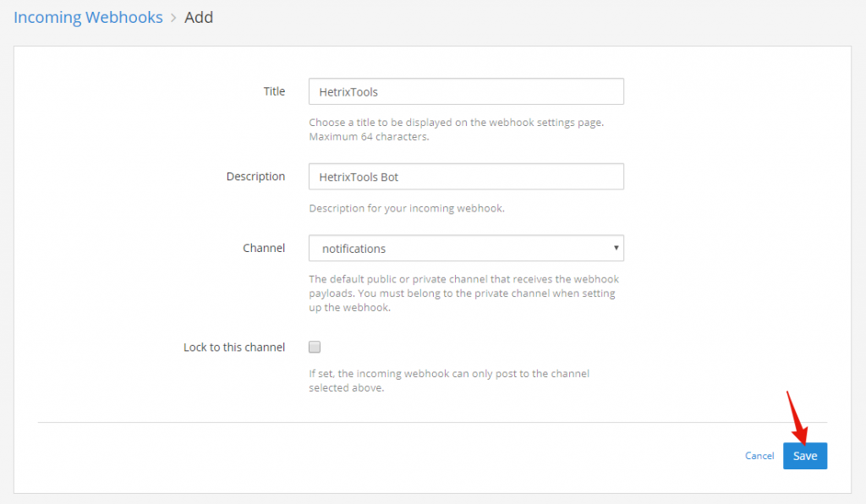Click the dropdown arrow on the channel selector
The width and height of the screenshot is (866, 504).
click(617, 248)
